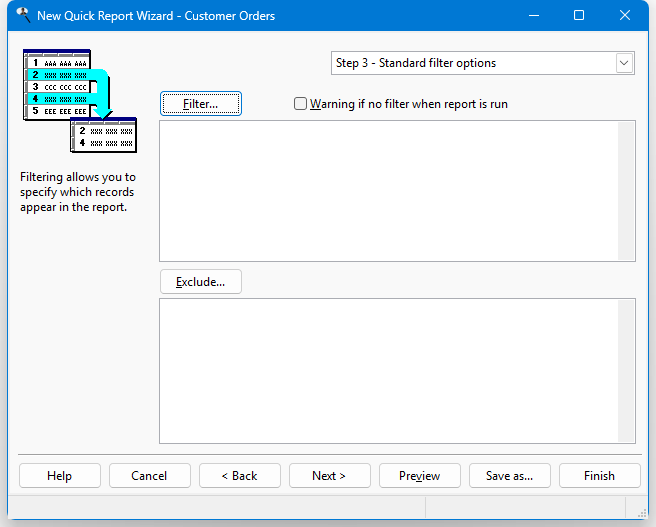656x527 pixels.
Task: Click the exclude list vertical scrollbar
Action: (626, 370)
